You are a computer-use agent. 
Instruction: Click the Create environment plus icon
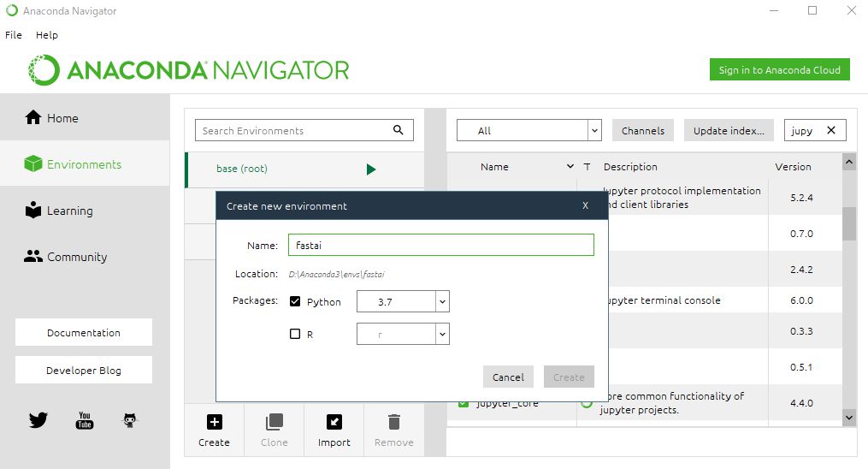[215, 422]
